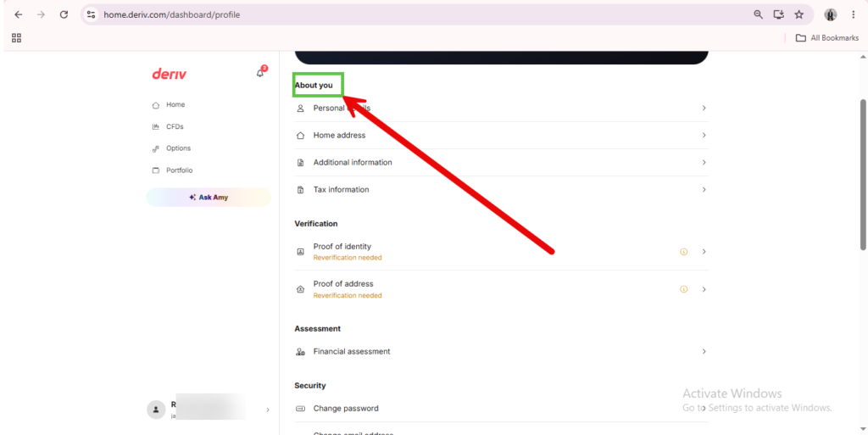
Task: Open the account profile row in the sidebar
Action: (x=209, y=410)
